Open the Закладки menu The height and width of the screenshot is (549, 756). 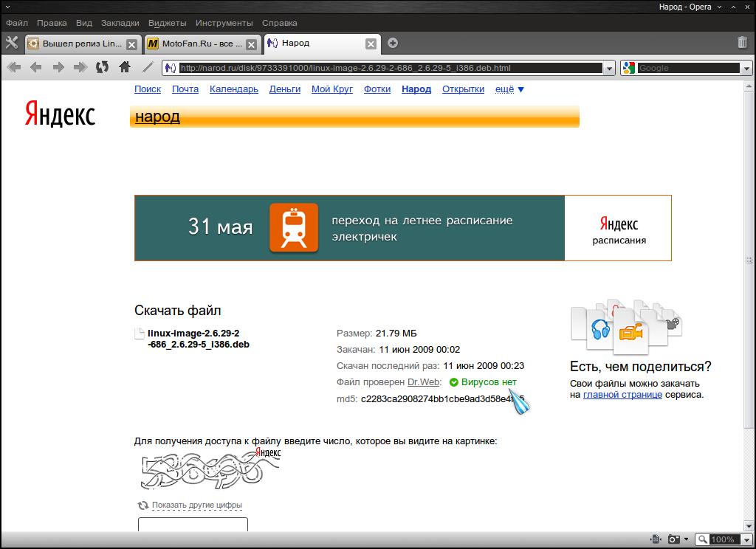pyautogui.click(x=120, y=23)
